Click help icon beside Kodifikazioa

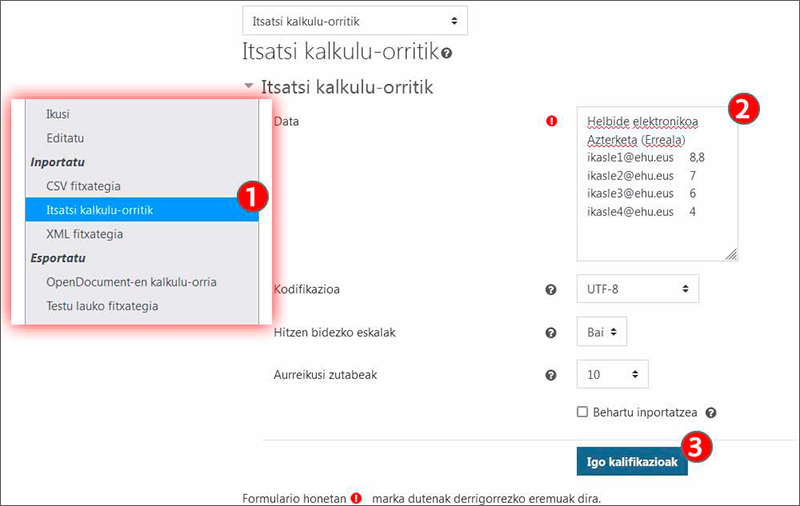pos(550,290)
